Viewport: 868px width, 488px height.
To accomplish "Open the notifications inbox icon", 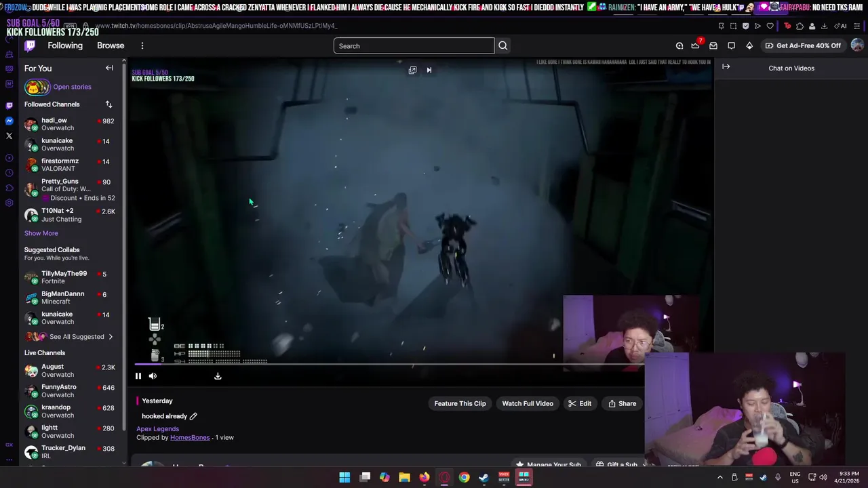I will coord(713,45).
